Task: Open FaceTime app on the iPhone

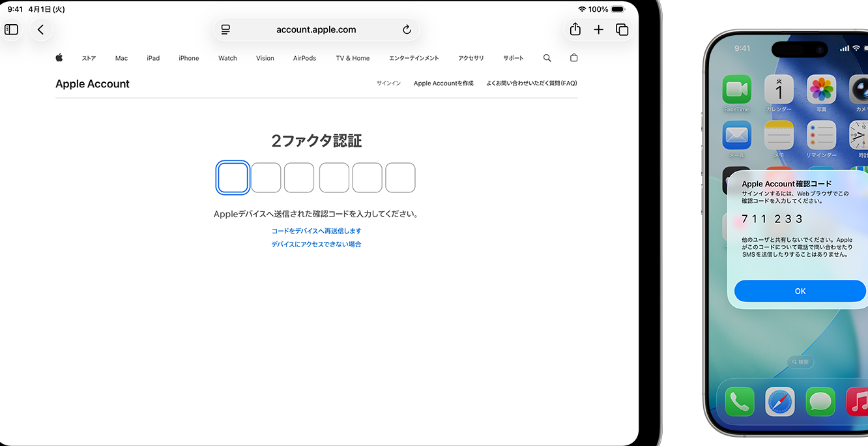Action: 736,89
